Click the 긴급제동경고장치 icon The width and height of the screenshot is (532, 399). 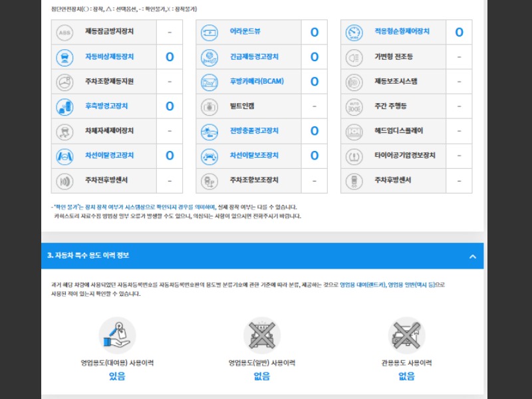pos(209,57)
